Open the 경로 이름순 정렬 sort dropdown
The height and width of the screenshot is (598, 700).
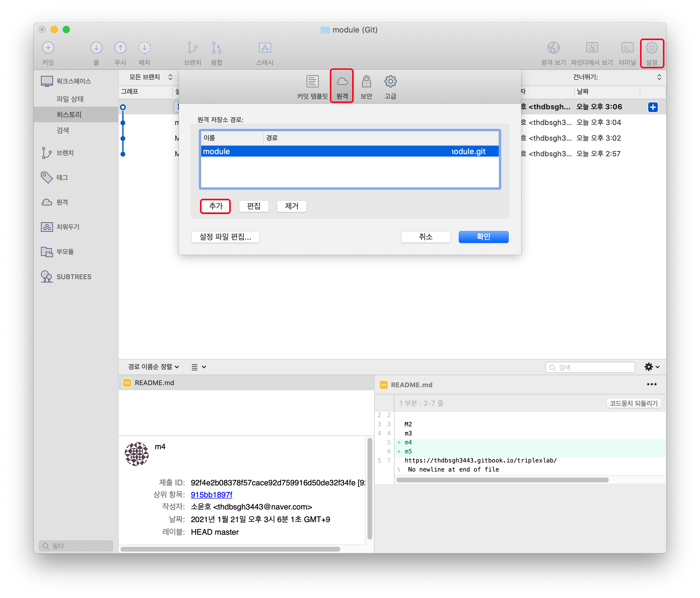coord(154,367)
